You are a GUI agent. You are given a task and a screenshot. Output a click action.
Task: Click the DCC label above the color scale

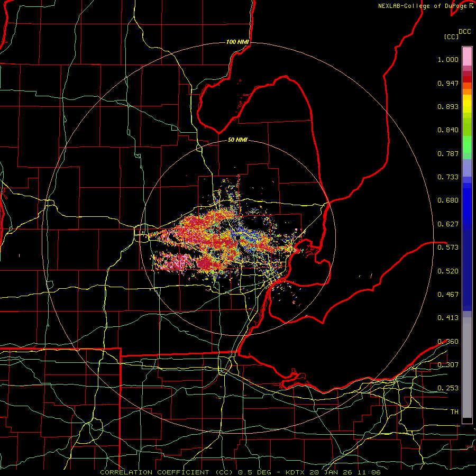pyautogui.click(x=464, y=32)
